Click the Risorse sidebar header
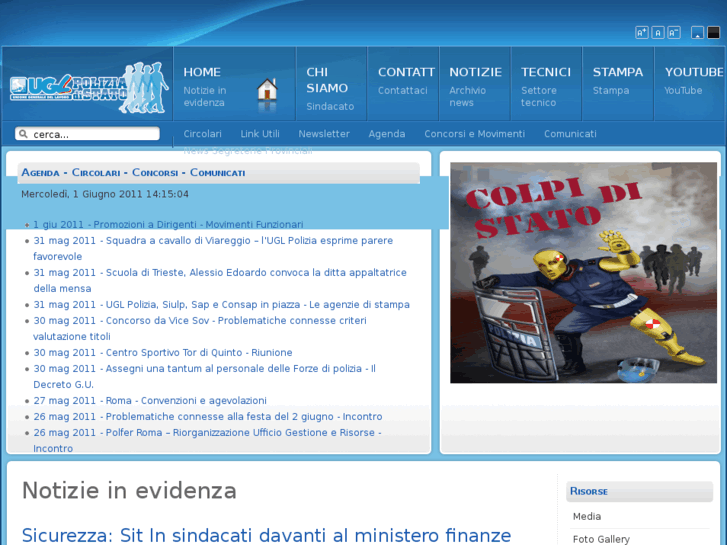Screen dimensions: 727x545 pos(639,491)
